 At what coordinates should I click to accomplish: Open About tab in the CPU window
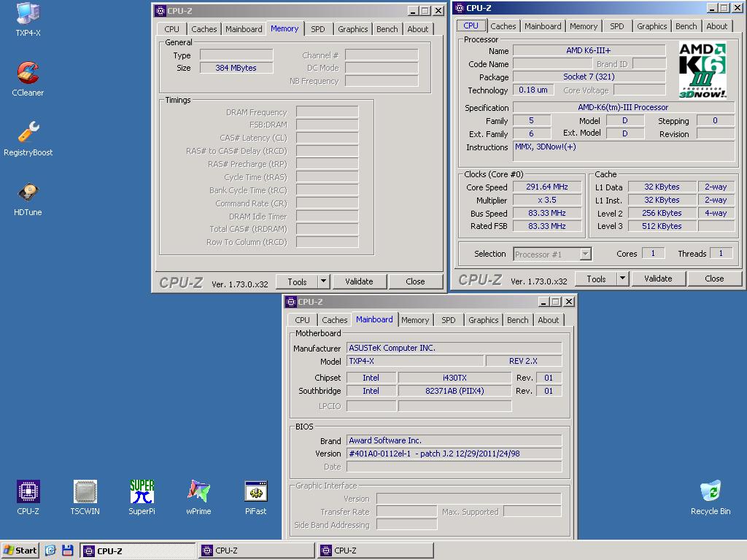(x=717, y=26)
